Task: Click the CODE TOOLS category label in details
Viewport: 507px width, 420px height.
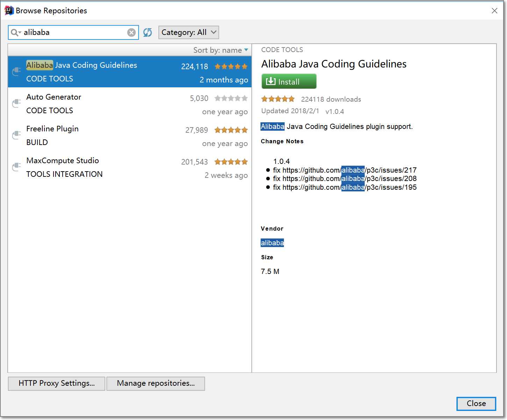Action: (282, 50)
